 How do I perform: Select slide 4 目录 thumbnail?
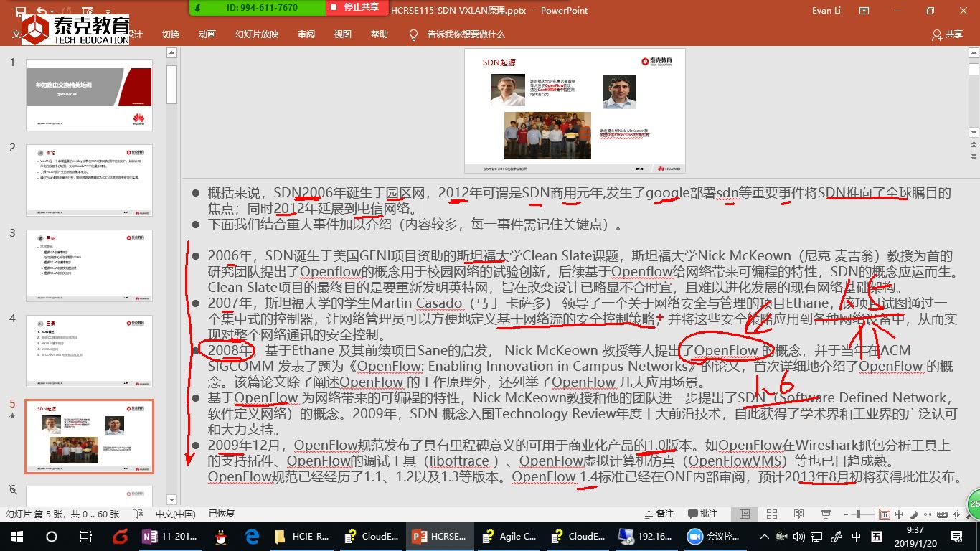point(90,351)
